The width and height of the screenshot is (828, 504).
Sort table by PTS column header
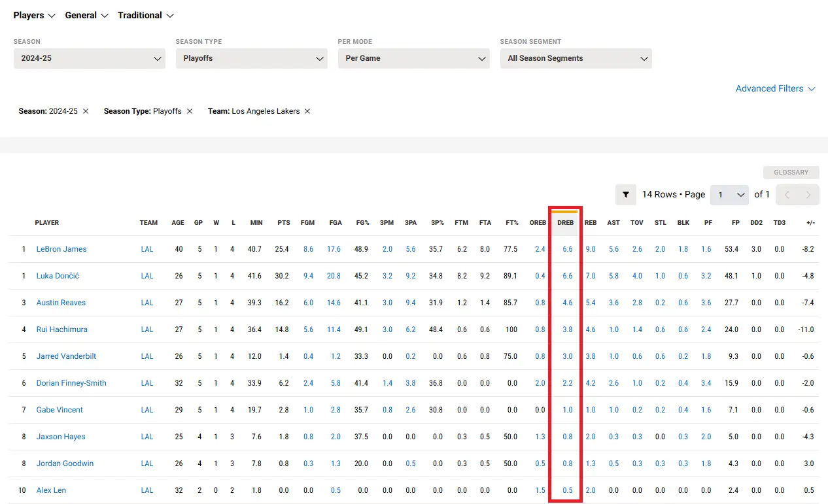coord(283,223)
